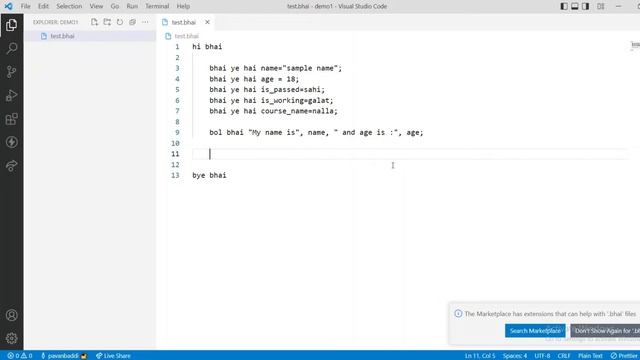Change indentation via Spaces: 4
The height and width of the screenshot is (360, 640).
(515, 356)
